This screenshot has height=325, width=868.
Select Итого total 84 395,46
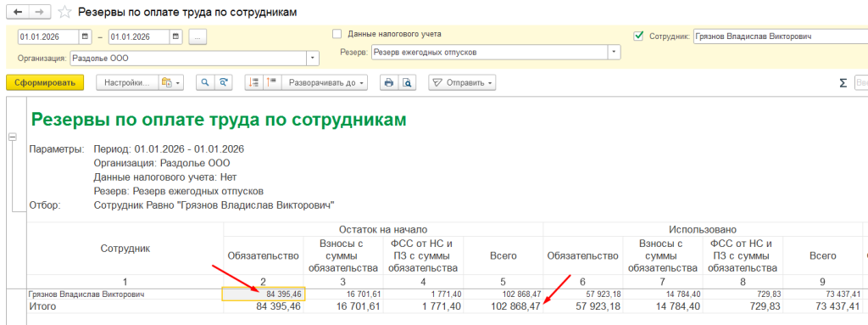click(263, 306)
